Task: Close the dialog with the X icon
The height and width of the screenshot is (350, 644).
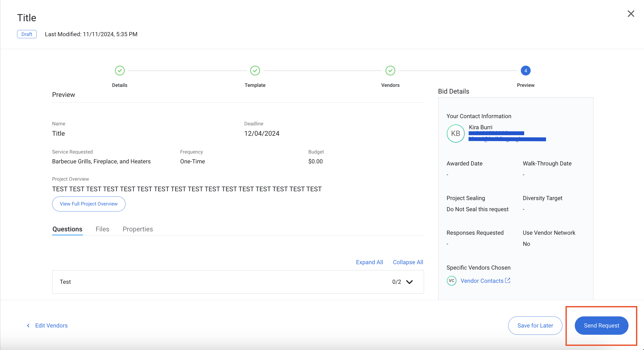Action: point(631,14)
